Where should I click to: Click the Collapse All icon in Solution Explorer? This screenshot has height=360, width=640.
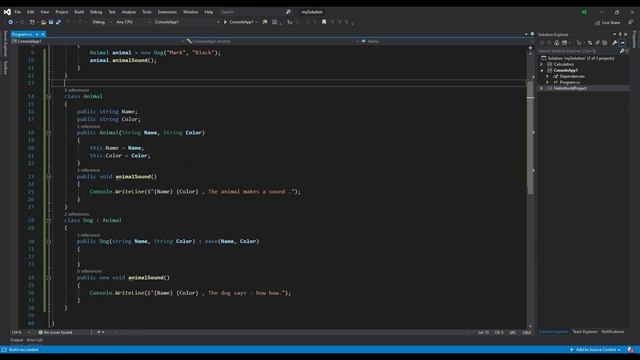[x=598, y=43]
